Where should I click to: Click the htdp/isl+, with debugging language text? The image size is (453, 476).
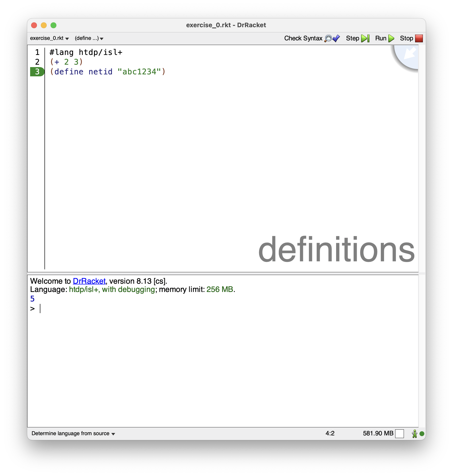tap(112, 290)
